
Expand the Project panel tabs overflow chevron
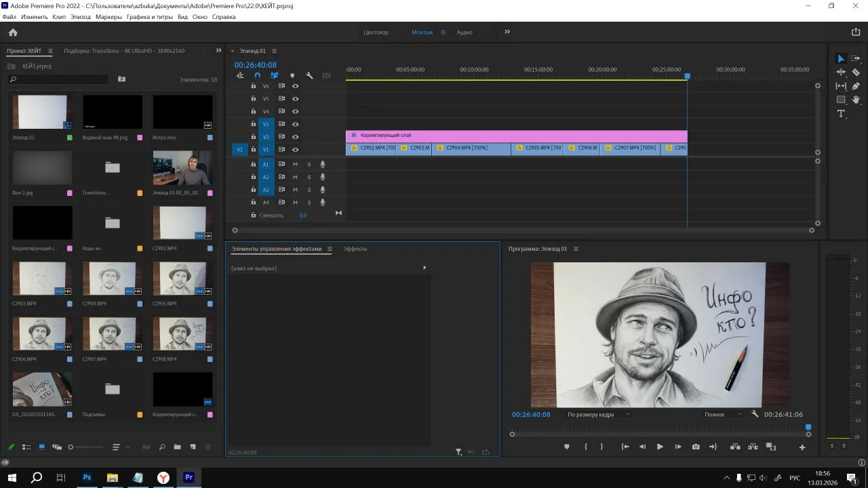click(x=218, y=50)
